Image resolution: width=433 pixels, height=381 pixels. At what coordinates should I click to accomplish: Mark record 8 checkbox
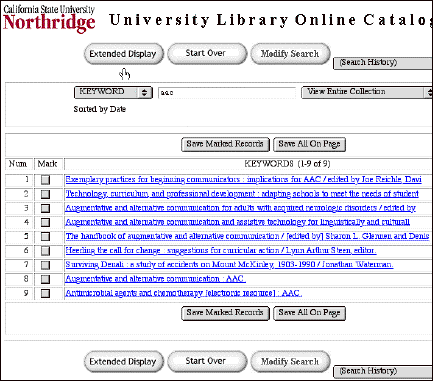[45, 279]
